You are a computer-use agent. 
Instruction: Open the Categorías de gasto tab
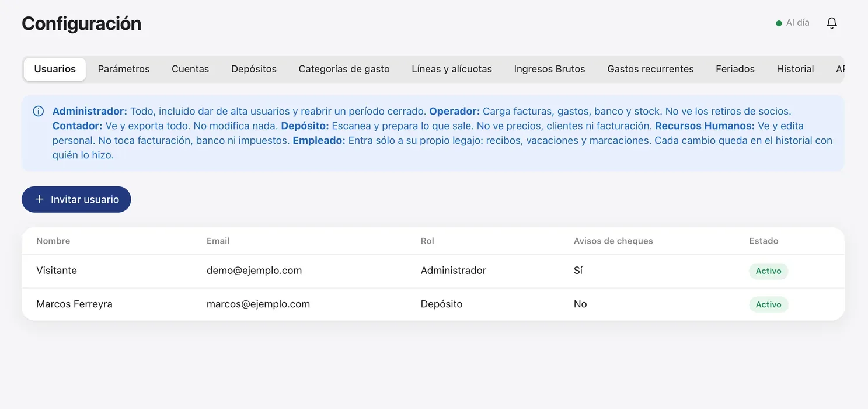pyautogui.click(x=344, y=69)
